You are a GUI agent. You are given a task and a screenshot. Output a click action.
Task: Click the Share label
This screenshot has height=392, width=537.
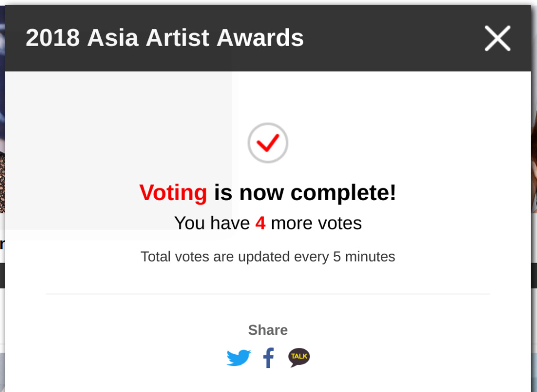[x=268, y=330]
